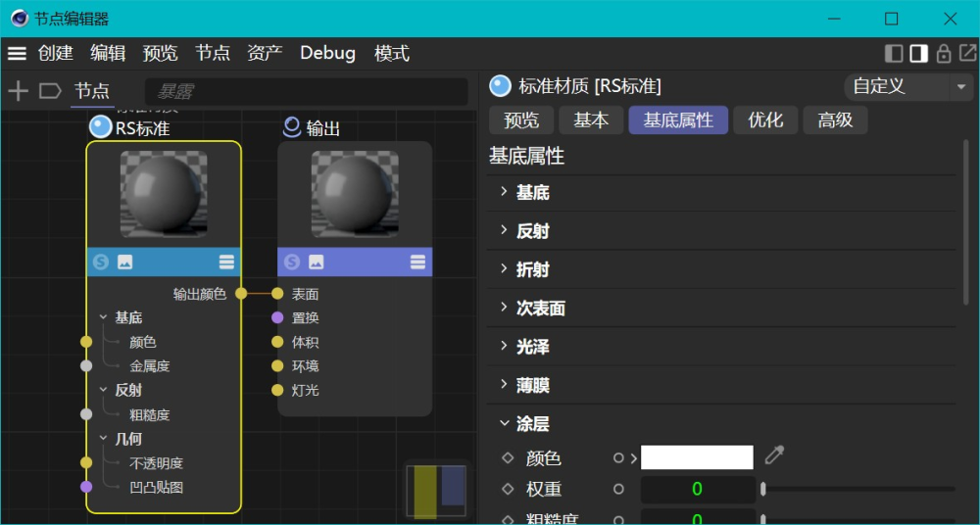
Task: Open editor in new window icon
Action: pyautogui.click(x=967, y=53)
